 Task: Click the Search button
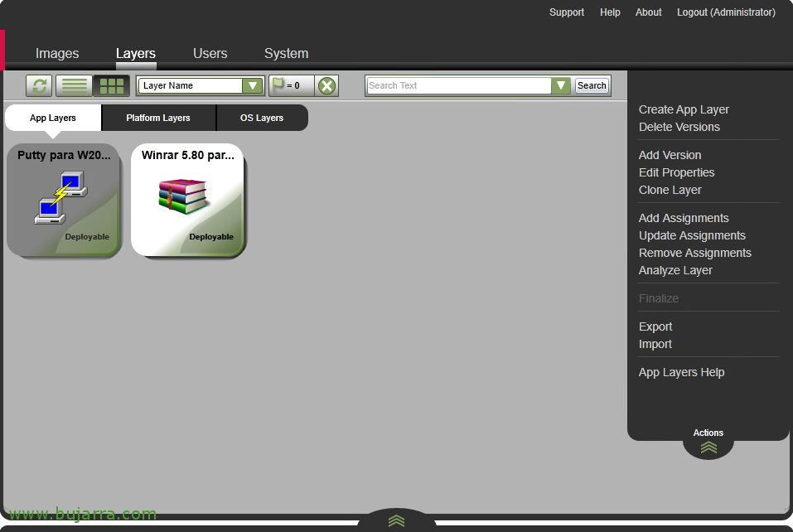pos(592,85)
